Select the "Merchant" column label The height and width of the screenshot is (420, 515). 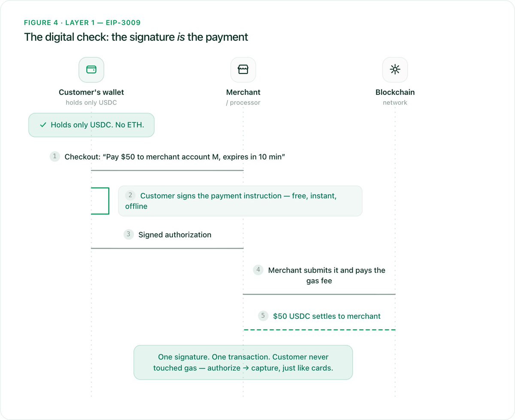click(243, 92)
